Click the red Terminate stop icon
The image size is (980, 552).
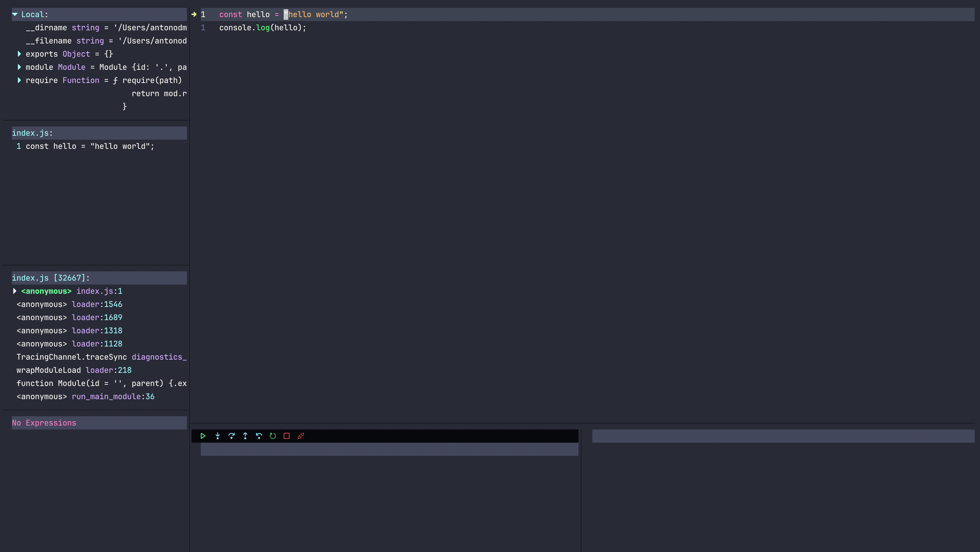click(x=287, y=436)
